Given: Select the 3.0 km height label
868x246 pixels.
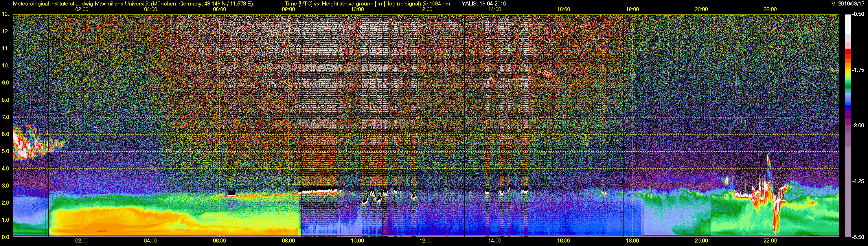Looking at the screenshot, I should pos(5,186).
